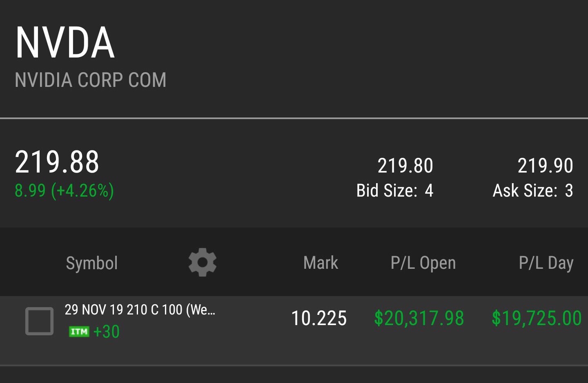Sort by P/L Day column header

click(546, 263)
